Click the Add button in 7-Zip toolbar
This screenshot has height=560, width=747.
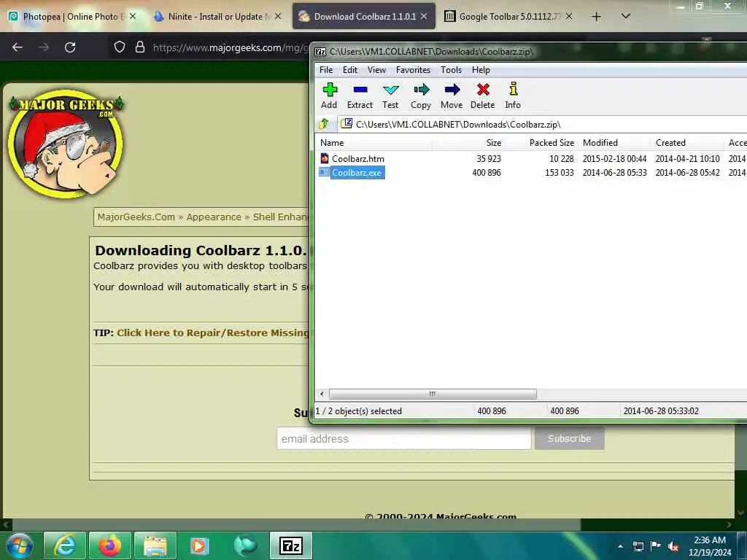pyautogui.click(x=329, y=96)
